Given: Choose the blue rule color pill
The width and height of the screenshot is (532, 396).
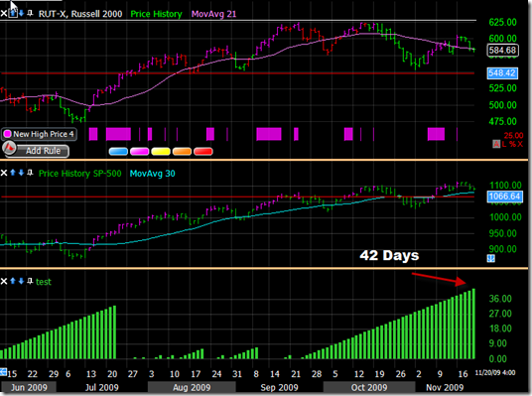Looking at the screenshot, I should pos(118,151).
